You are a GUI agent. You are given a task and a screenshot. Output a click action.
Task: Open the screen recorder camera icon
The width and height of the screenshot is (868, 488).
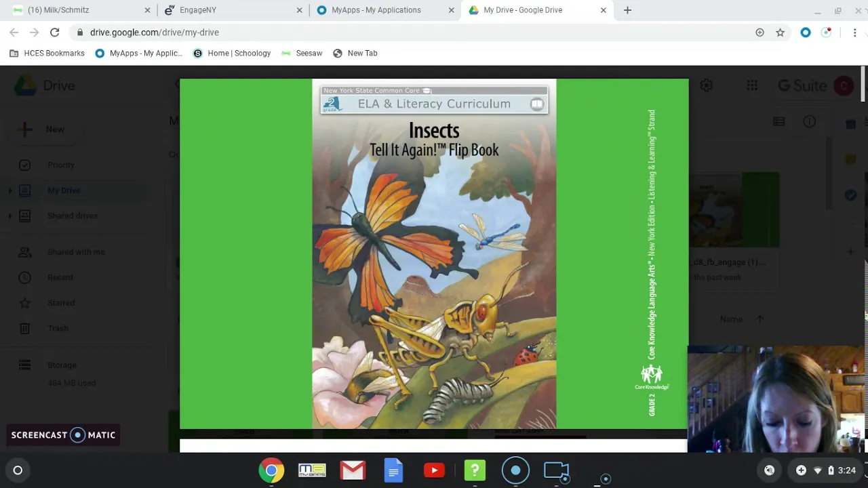556,470
